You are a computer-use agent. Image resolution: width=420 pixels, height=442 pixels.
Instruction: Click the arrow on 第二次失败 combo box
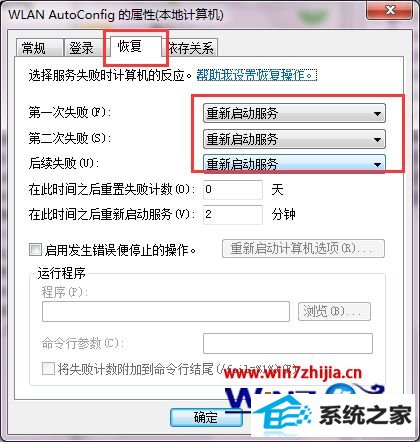(x=377, y=139)
